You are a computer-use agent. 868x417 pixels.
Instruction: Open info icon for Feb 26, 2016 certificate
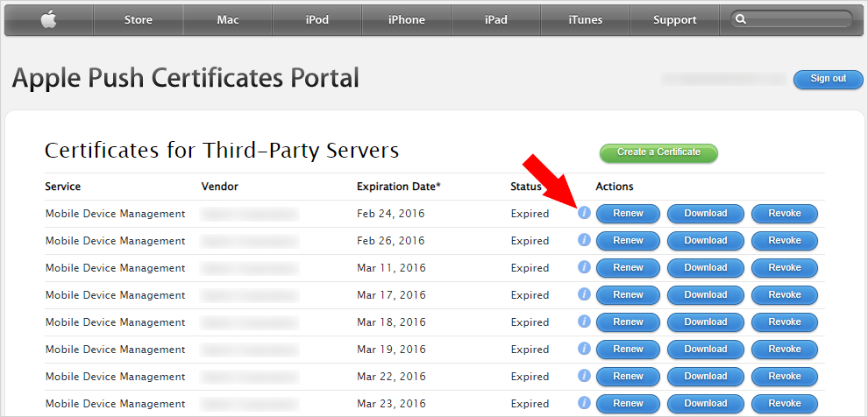tap(584, 240)
